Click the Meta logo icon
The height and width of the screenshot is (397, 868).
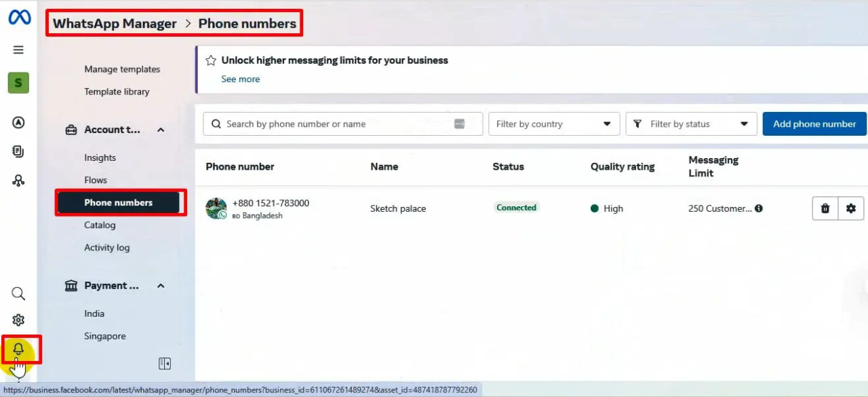click(19, 17)
